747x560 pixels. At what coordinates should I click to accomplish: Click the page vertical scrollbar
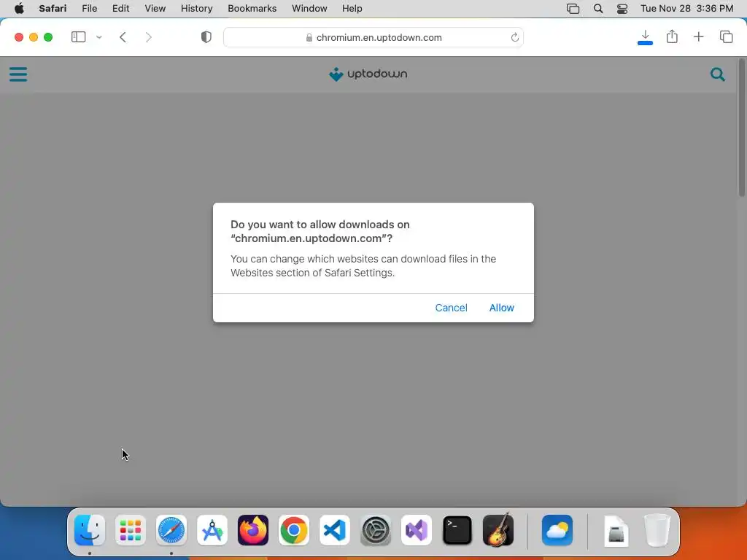742,128
